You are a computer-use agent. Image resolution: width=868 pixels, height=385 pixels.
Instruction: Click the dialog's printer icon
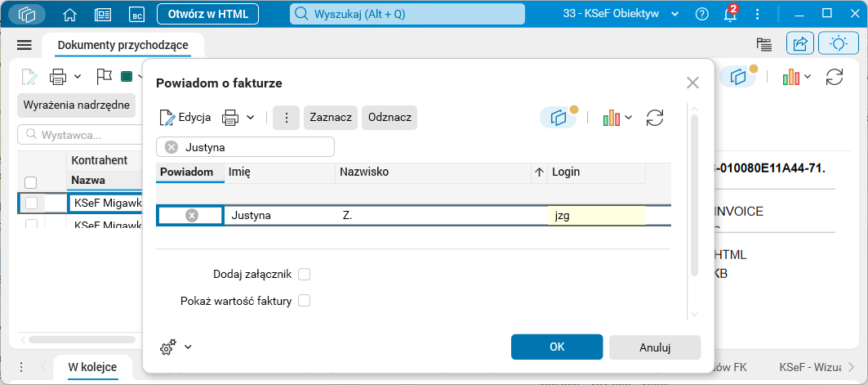pos(230,118)
